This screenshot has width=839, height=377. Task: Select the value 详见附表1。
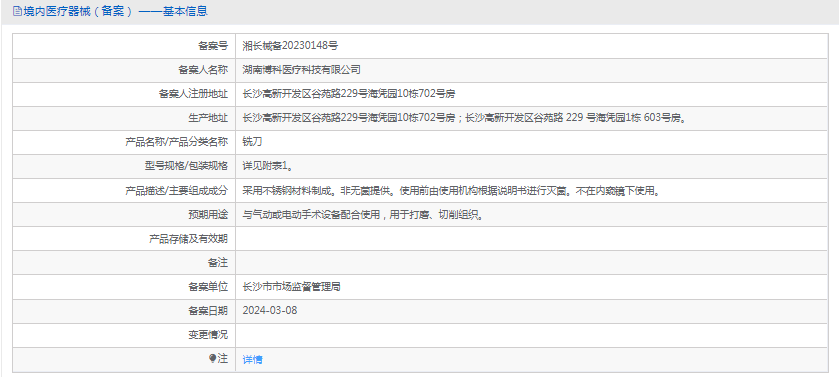click(x=268, y=166)
